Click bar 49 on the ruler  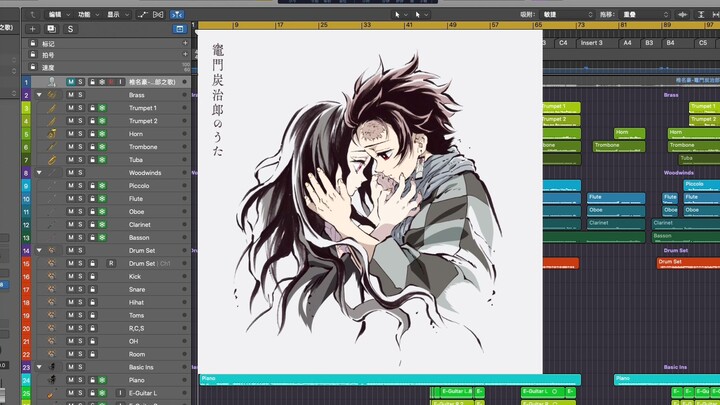[452, 25]
